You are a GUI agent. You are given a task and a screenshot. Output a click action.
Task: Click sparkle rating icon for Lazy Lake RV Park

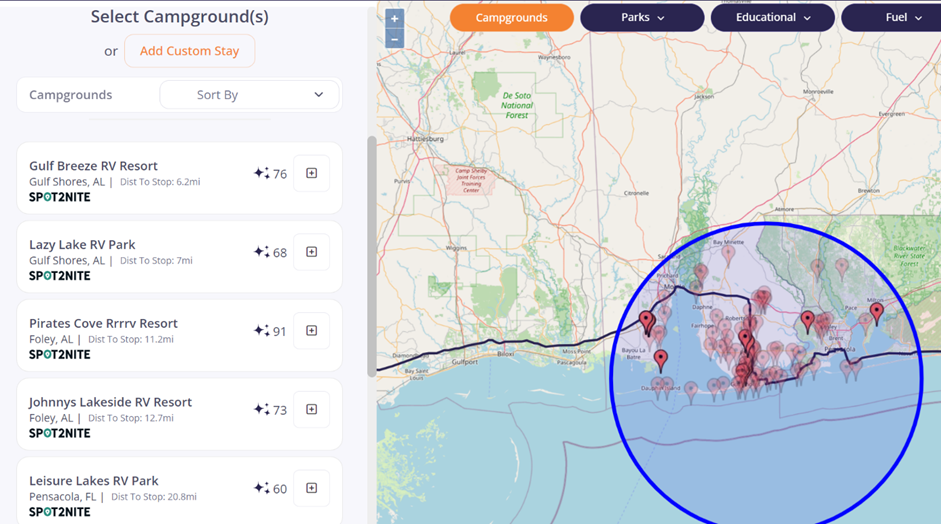click(261, 252)
